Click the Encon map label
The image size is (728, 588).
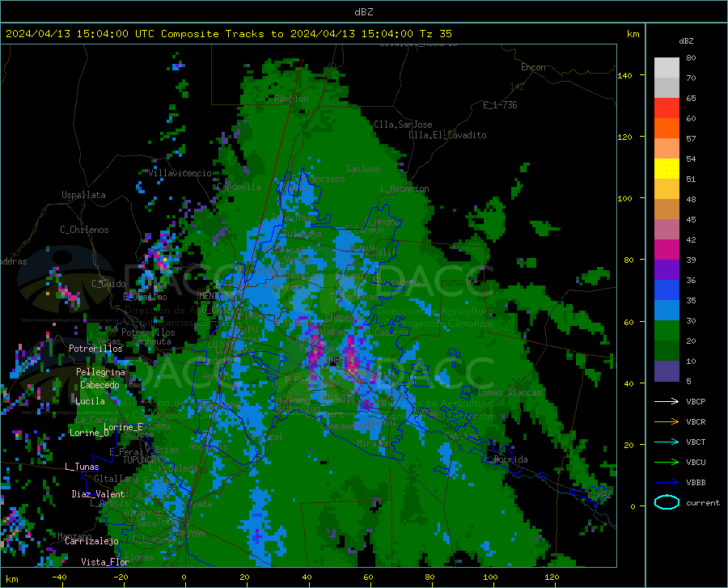pos(533,67)
